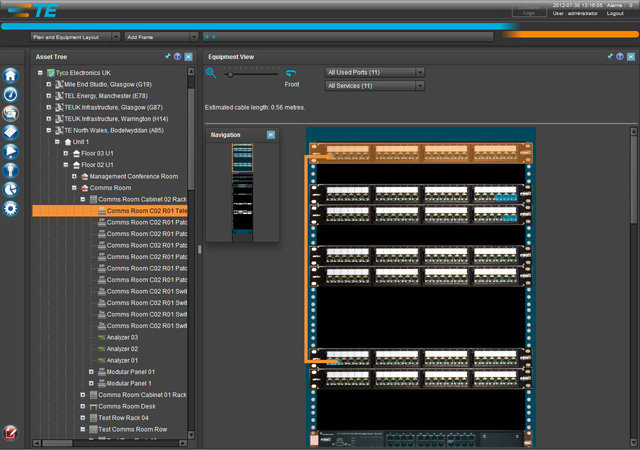
Task: Flip rack view with Front icon
Action: click(x=291, y=74)
